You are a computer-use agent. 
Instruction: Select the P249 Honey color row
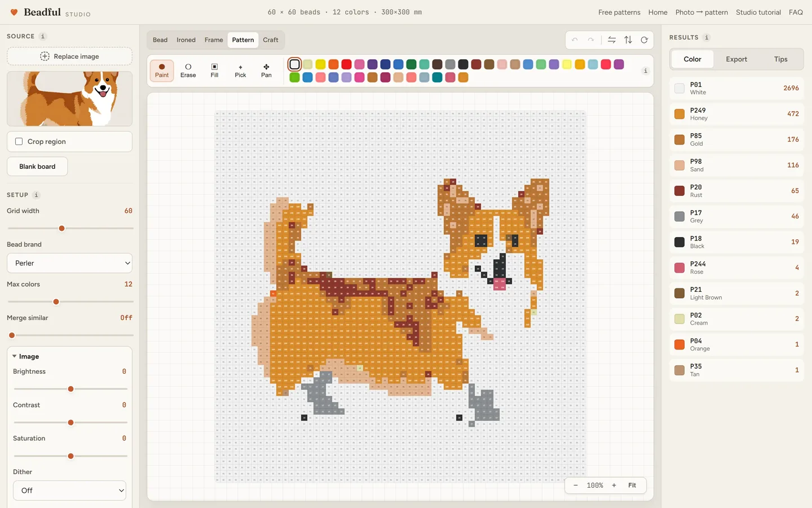[736, 114]
